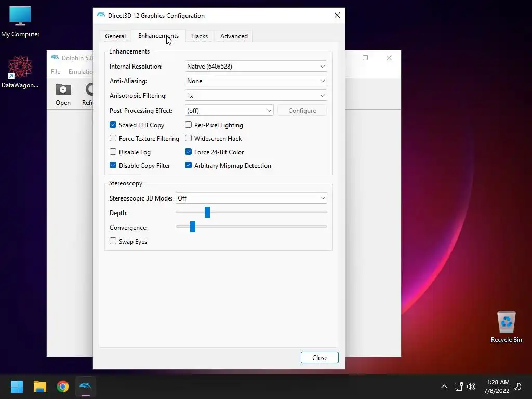Click the Windows Start button
Viewport: 532px width, 399px height.
coord(17,387)
